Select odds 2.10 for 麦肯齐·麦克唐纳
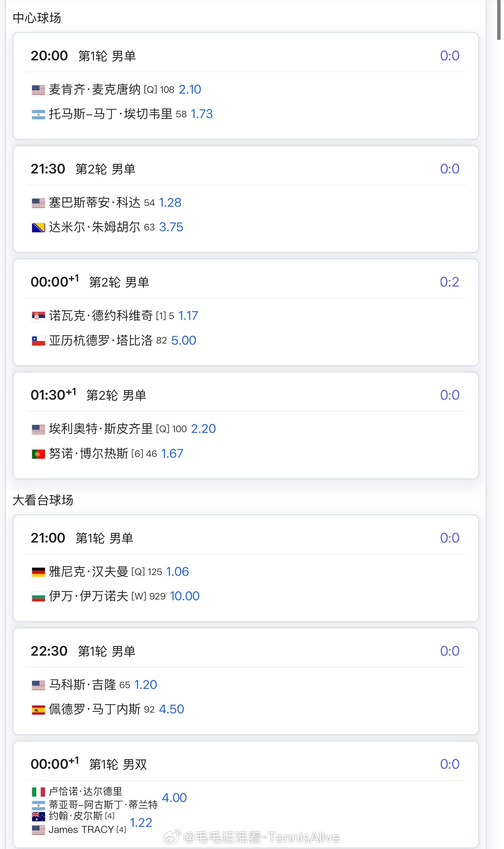Screen dimensions: 504x849 pyautogui.click(x=190, y=89)
